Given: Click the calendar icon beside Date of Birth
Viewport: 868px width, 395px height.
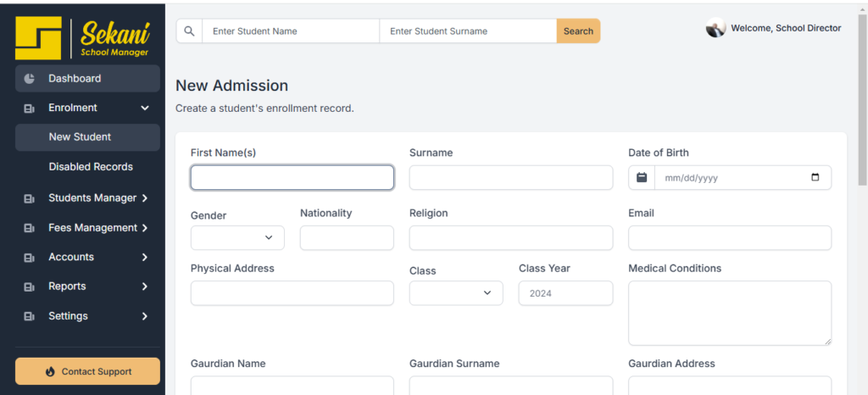Looking at the screenshot, I should [642, 178].
